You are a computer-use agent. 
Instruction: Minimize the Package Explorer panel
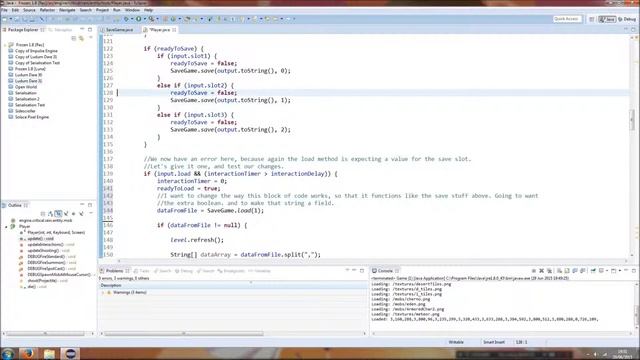pyautogui.click(x=82, y=30)
